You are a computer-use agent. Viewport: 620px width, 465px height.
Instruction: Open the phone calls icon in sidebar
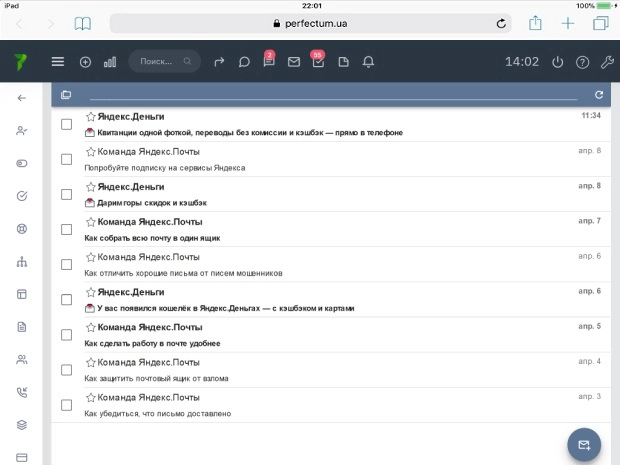tap(22, 392)
